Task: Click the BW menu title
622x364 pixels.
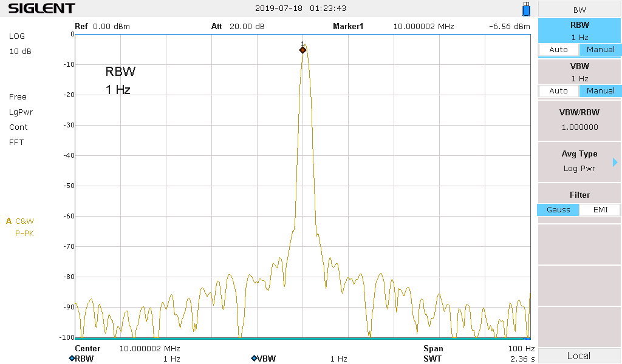Action: click(x=579, y=10)
